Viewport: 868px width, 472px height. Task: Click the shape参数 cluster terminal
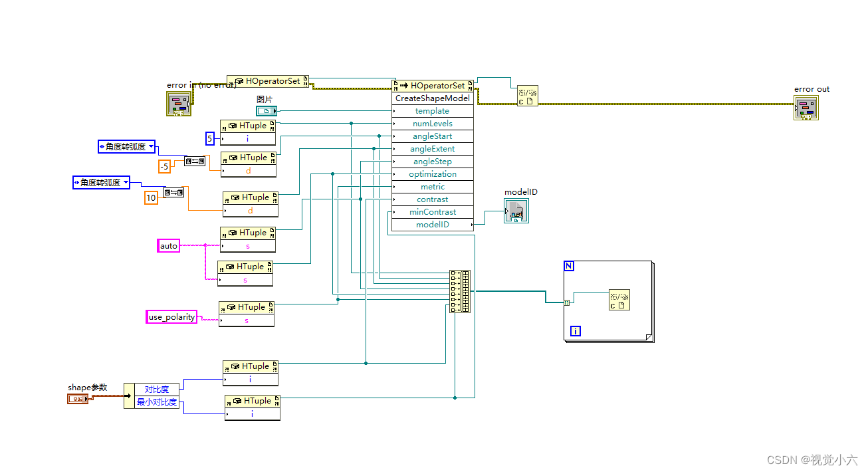pos(79,398)
